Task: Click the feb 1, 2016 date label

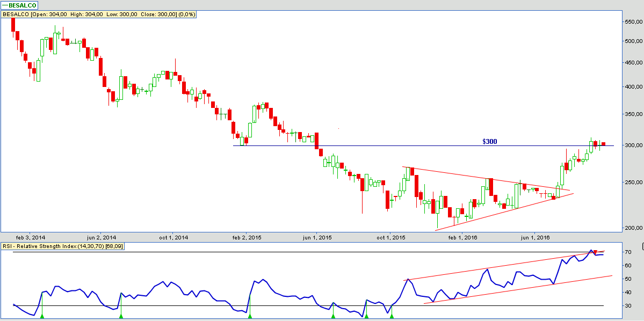Action: [462, 237]
